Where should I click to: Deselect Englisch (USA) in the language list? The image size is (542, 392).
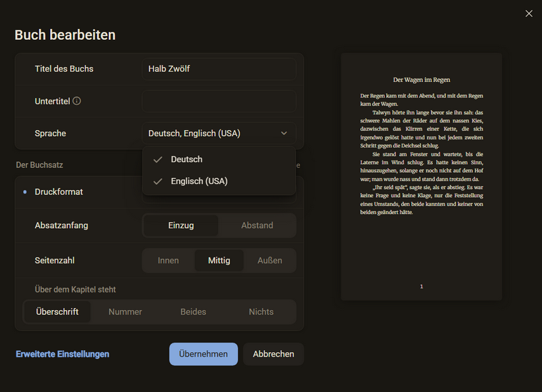(x=219, y=181)
